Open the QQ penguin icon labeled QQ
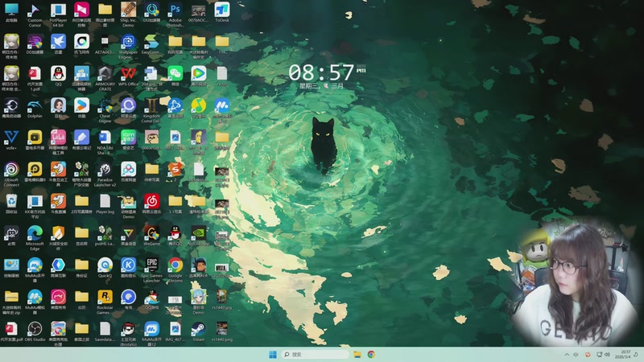 tap(58, 76)
